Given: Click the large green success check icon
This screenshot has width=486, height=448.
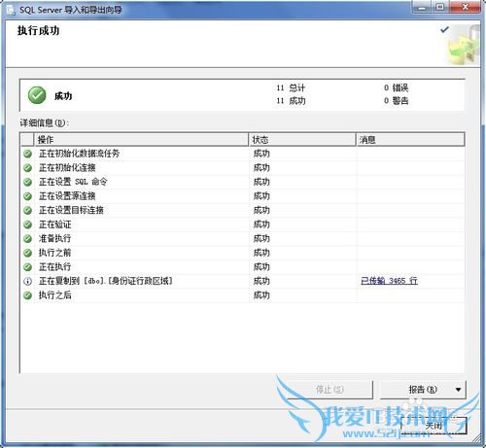Looking at the screenshot, I should (x=37, y=95).
